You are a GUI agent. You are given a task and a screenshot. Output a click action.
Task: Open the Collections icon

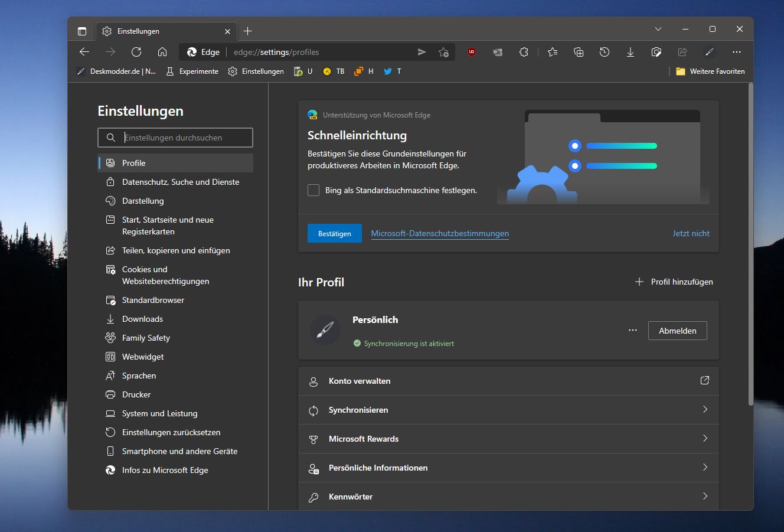pos(579,52)
